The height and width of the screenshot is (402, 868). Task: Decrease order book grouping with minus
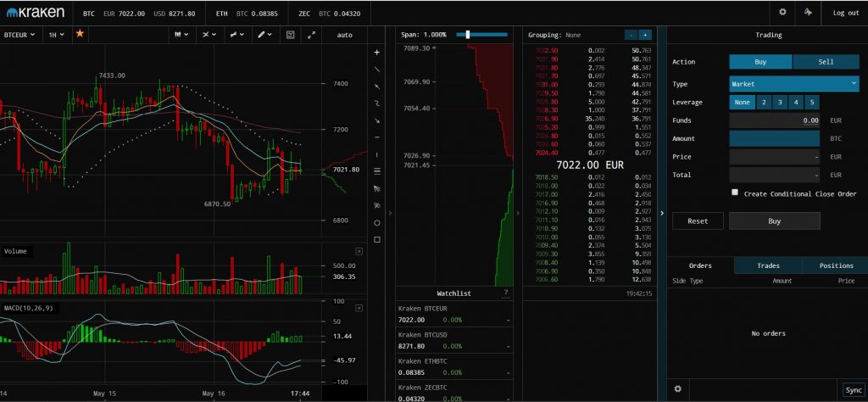tap(631, 35)
